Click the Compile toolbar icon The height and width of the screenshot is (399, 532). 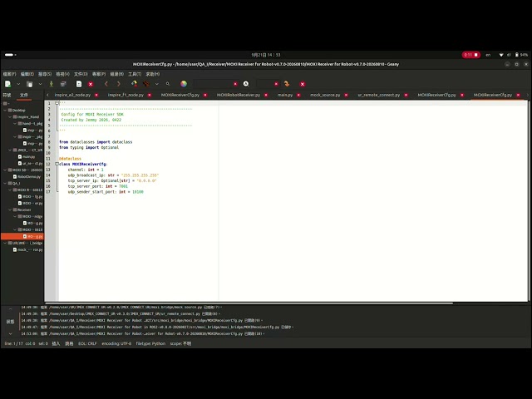pos(135,84)
